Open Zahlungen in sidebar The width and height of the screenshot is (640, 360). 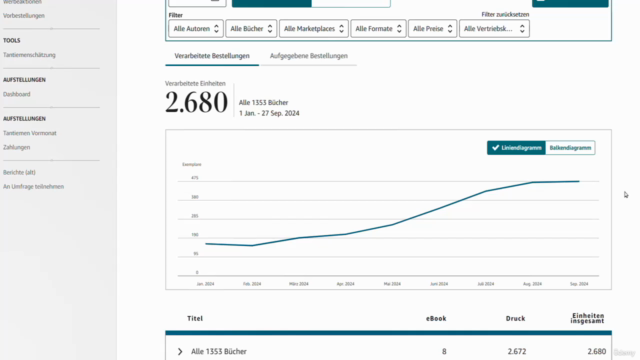pyautogui.click(x=17, y=147)
